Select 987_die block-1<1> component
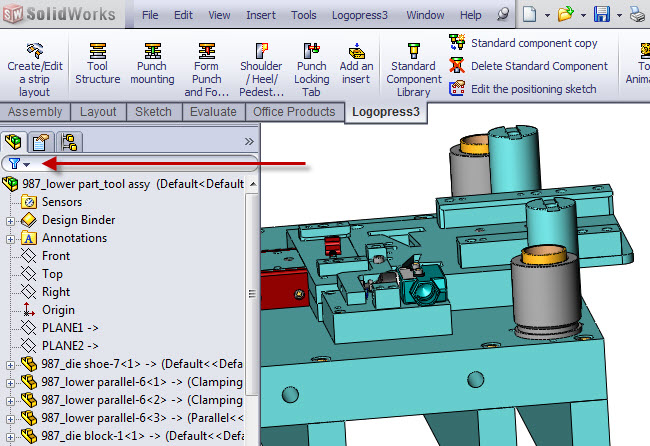650x446 pixels. (x=132, y=436)
